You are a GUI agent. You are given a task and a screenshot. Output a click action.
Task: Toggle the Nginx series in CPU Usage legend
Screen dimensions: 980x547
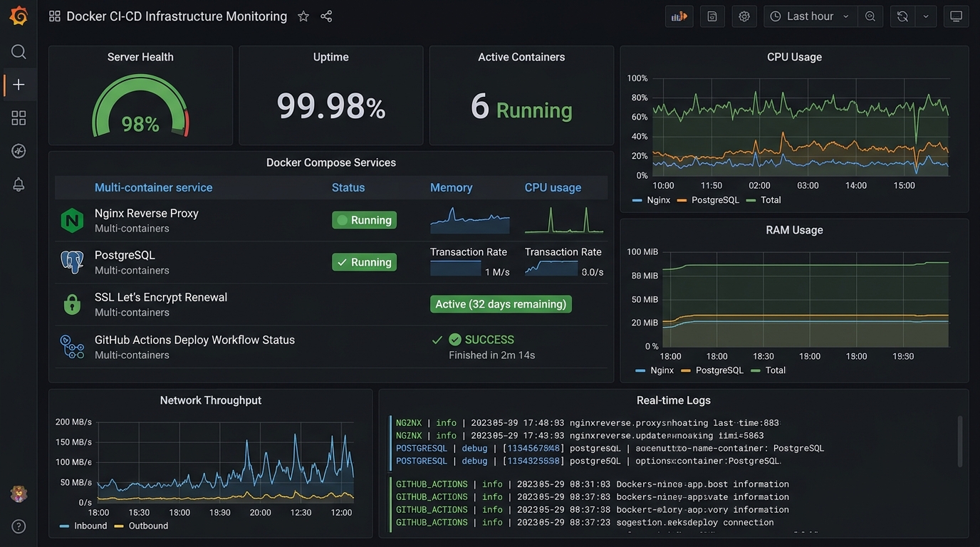click(652, 200)
